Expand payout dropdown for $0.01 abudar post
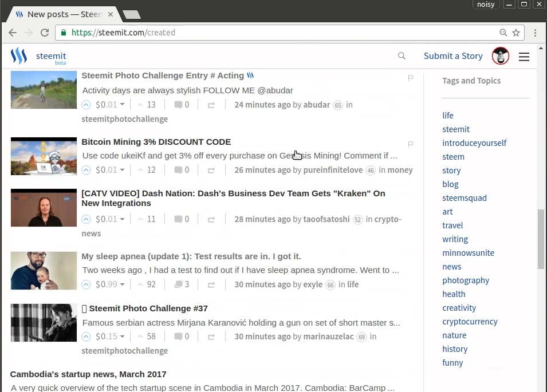Viewport: 547px width, 392px height. pyautogui.click(x=122, y=105)
